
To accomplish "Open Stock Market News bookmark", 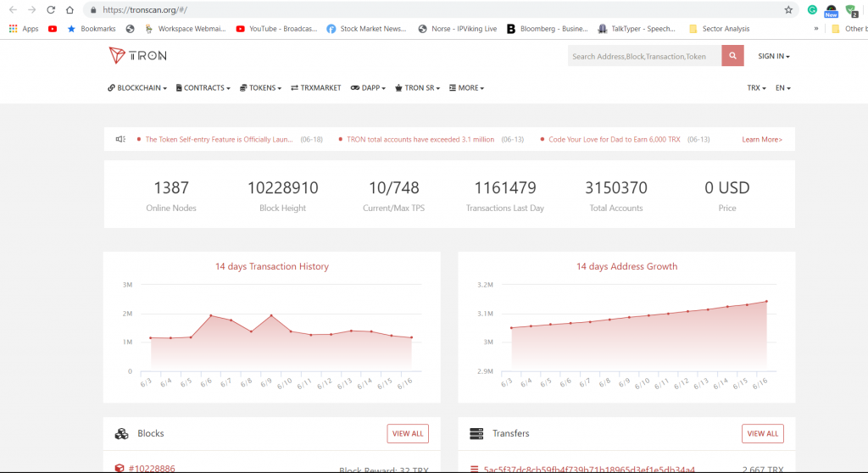I will pos(366,29).
